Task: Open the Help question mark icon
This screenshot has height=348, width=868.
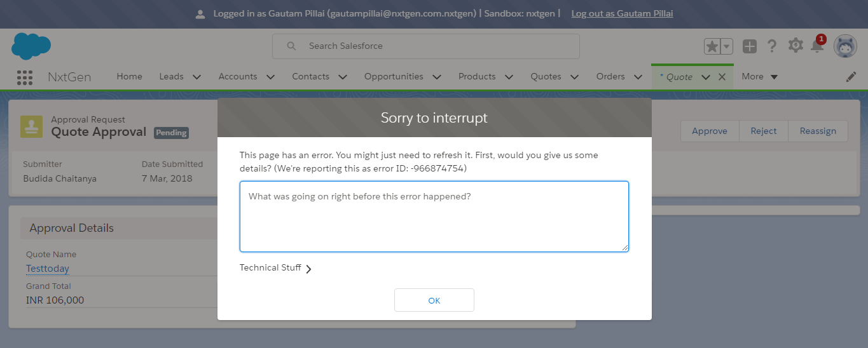Action: tap(772, 46)
